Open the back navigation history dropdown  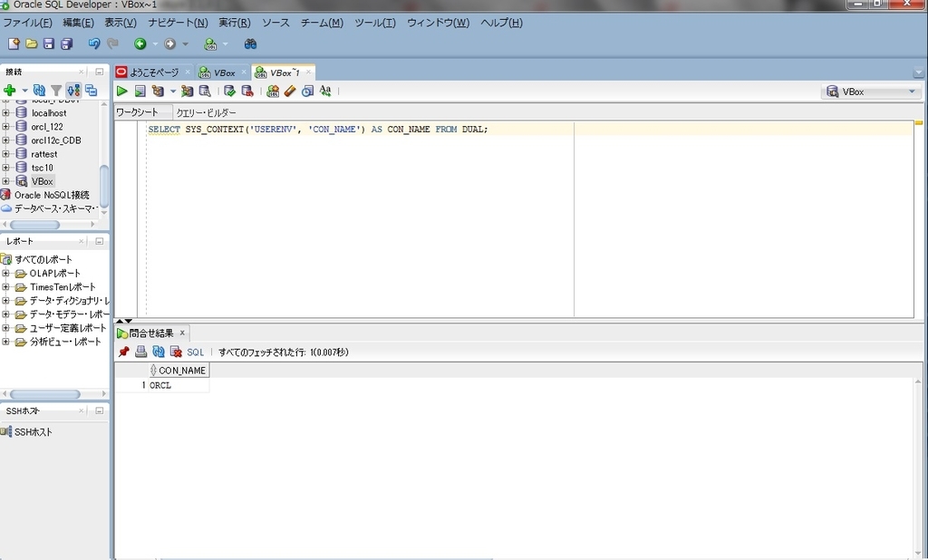[x=155, y=43]
